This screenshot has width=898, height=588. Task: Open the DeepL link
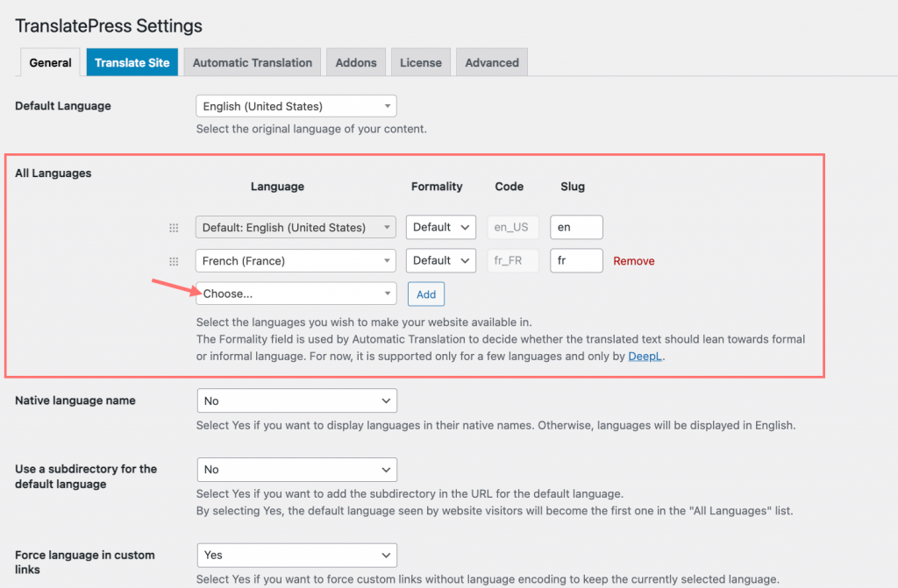click(645, 356)
